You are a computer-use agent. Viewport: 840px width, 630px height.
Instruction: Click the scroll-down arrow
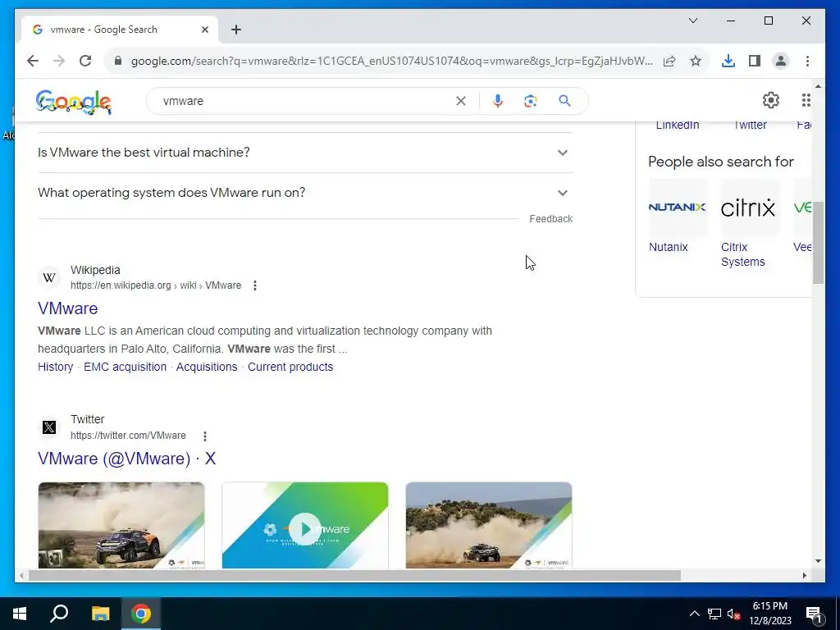coord(818,561)
